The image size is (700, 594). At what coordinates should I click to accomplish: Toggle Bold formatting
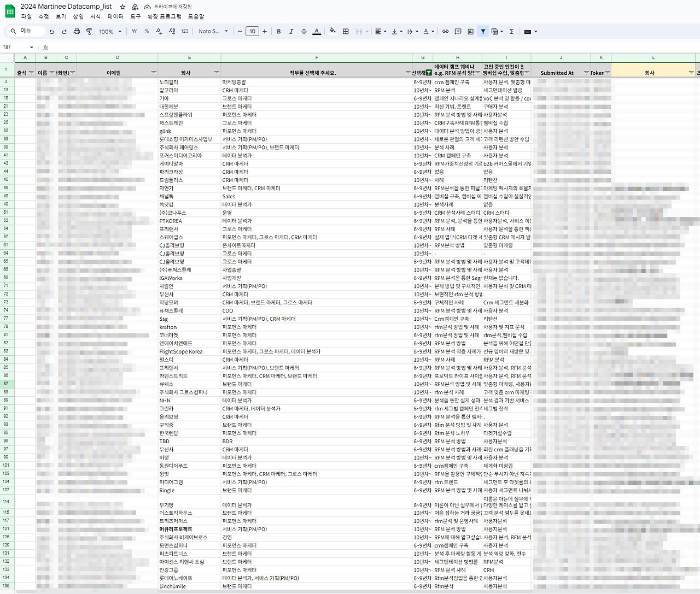click(279, 32)
